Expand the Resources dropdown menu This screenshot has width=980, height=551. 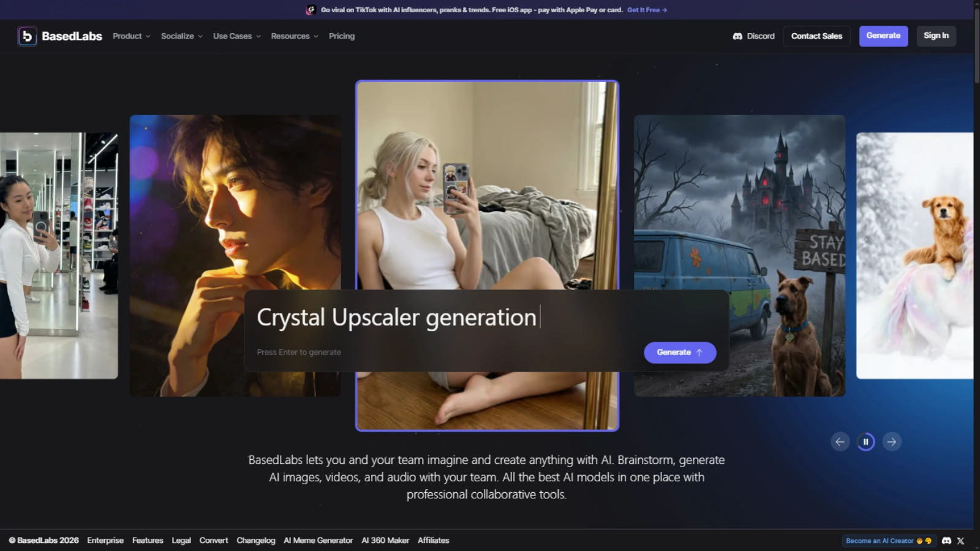click(294, 36)
